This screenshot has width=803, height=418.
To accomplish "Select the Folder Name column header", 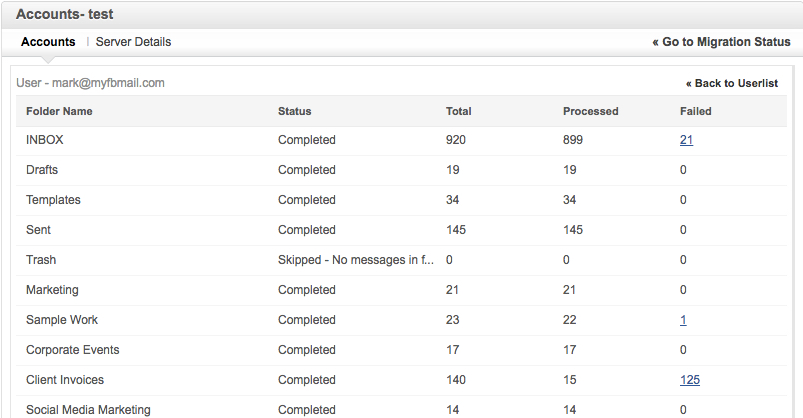I will (59, 111).
